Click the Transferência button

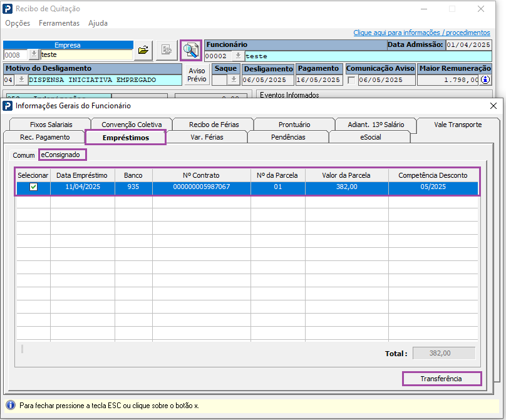[441, 379]
